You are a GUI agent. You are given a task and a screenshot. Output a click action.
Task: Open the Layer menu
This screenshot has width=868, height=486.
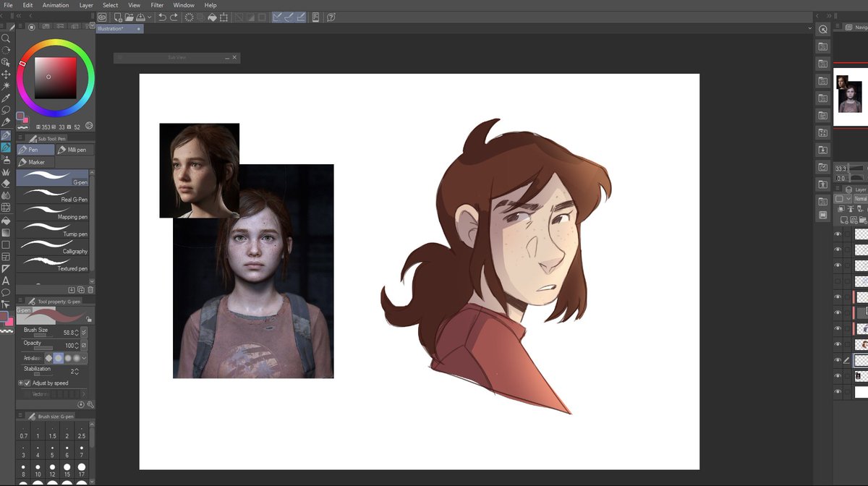[x=86, y=5]
